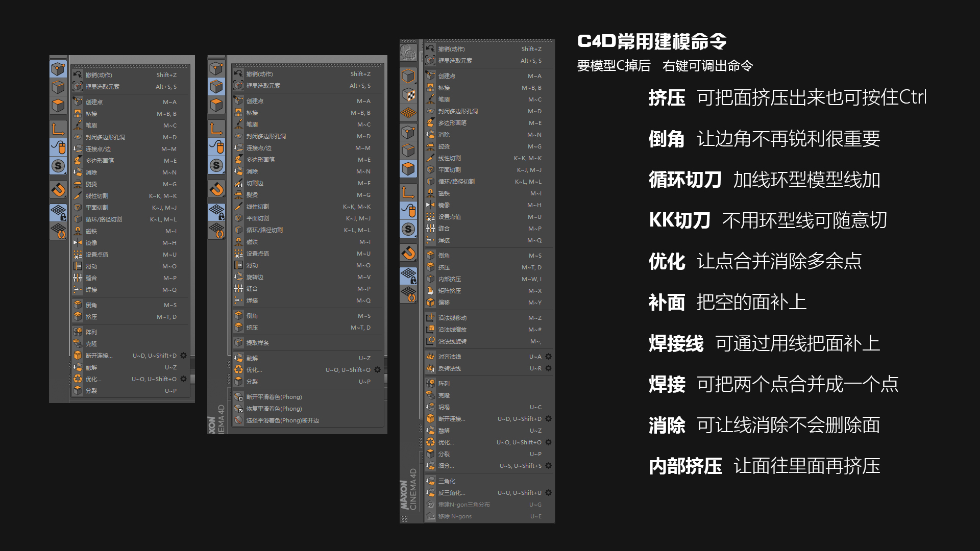Toggle the snap magnet in the tallest panel's sidebar
The image size is (980, 551).
point(408,253)
